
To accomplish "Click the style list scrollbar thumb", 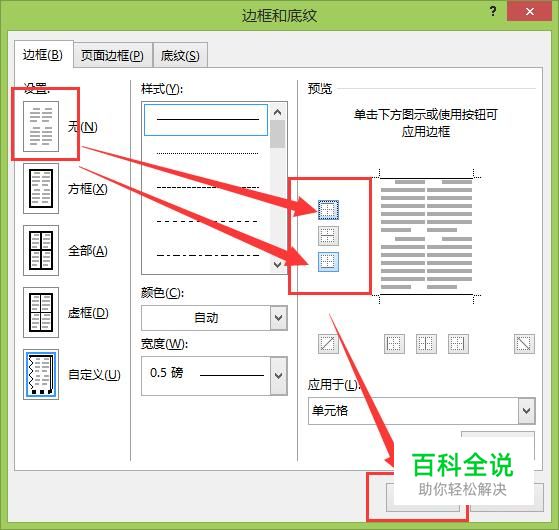I will click(277, 134).
